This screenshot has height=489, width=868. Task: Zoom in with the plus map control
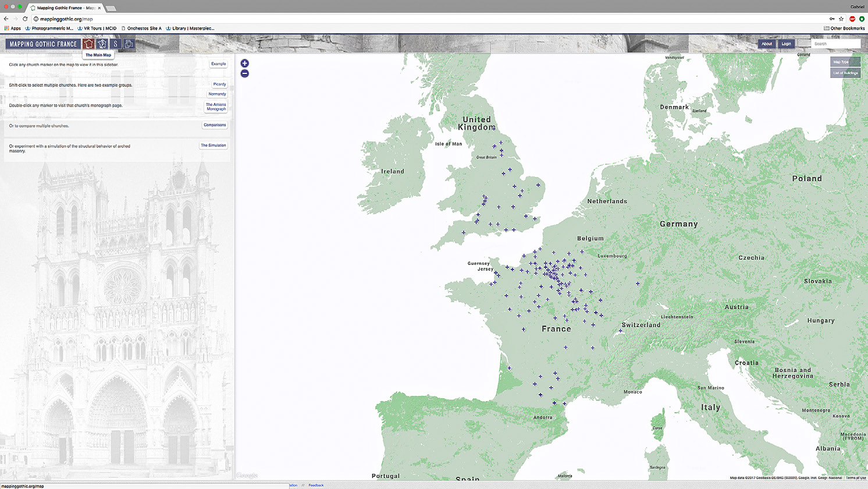[x=245, y=63]
